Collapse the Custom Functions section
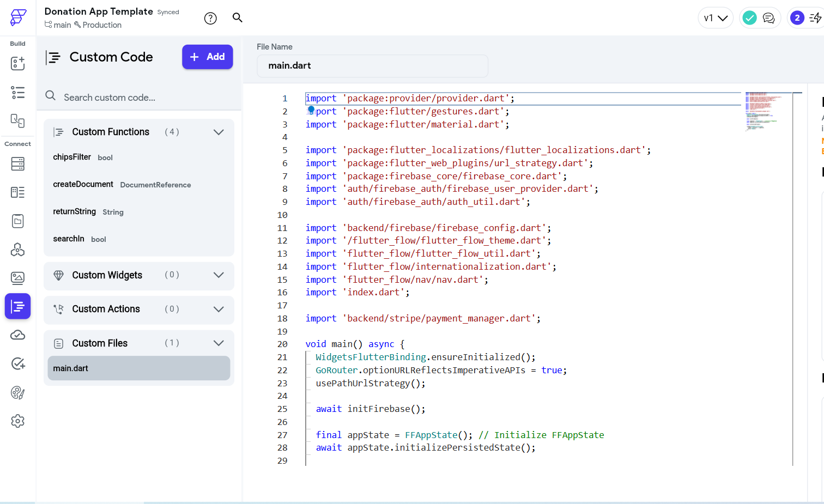The height and width of the screenshot is (504, 824). click(x=219, y=132)
